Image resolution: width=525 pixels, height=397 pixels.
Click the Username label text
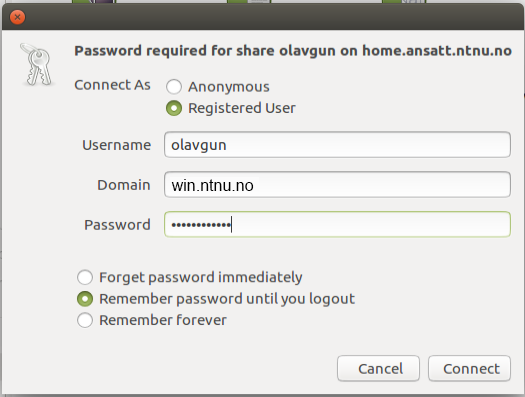click(117, 145)
